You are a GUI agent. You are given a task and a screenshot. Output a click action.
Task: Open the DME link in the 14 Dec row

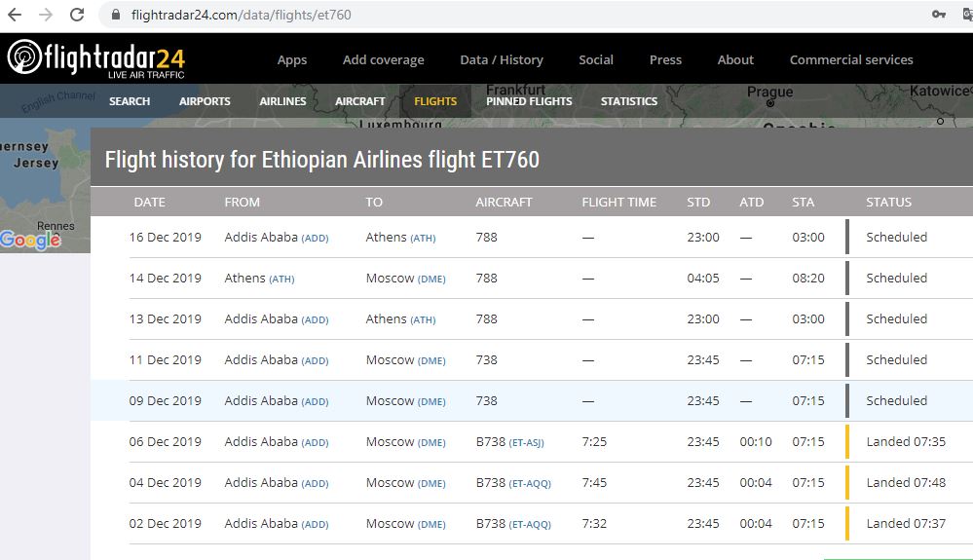tap(431, 280)
